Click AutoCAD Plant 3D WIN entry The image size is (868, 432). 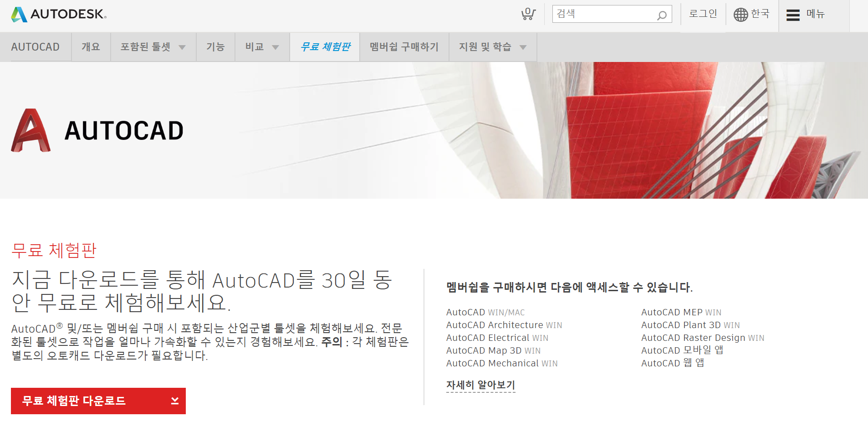[690, 325]
